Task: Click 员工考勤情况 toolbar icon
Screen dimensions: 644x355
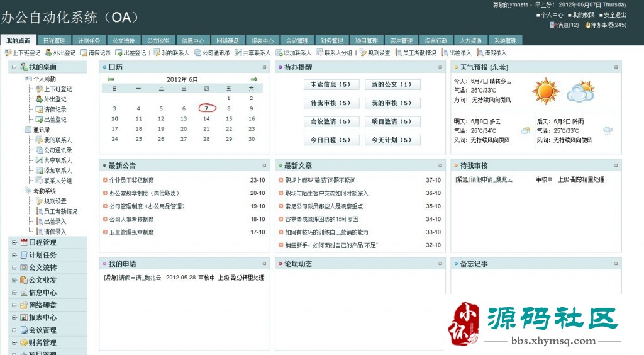Action: click(398, 53)
